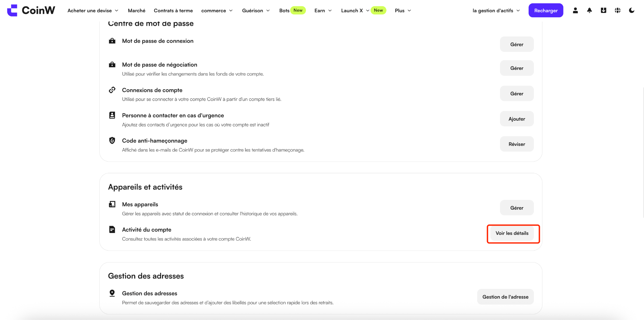The width and height of the screenshot is (644, 320).
Task: Click the anti-phishing shield icon
Action: point(112,141)
